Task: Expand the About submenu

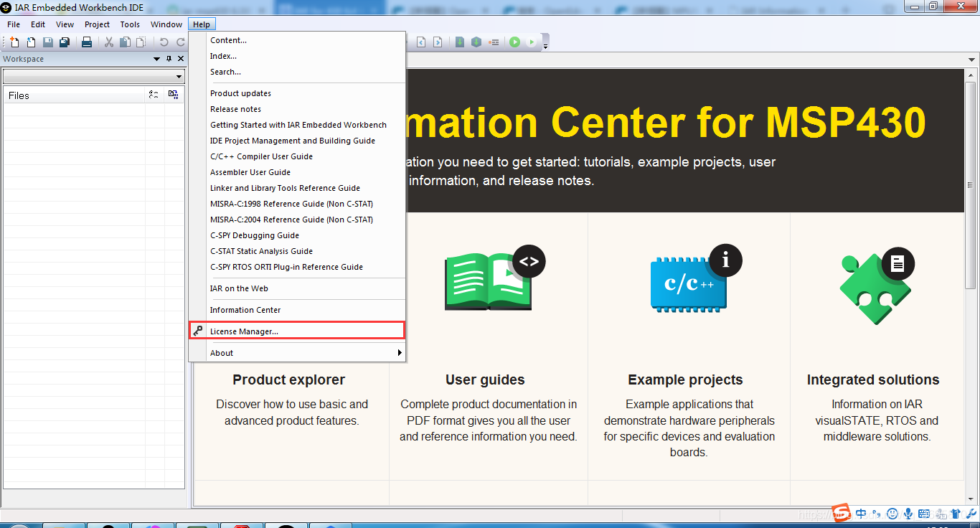Action: tap(297, 353)
